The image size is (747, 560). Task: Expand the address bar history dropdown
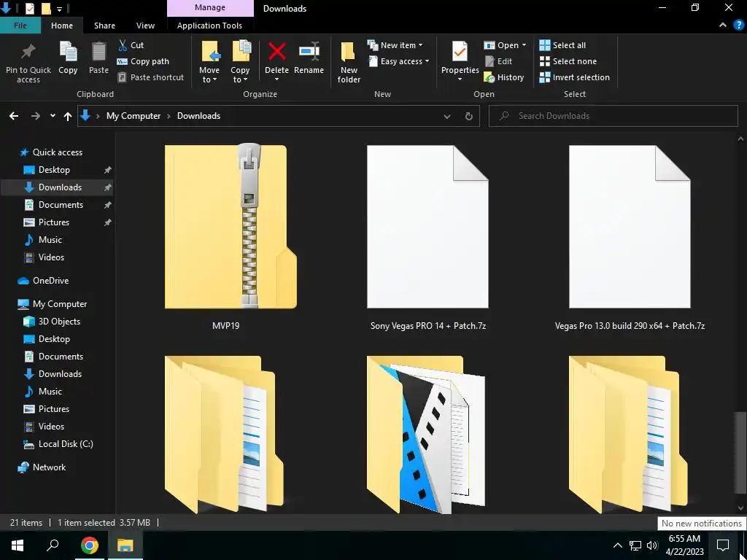[447, 116]
